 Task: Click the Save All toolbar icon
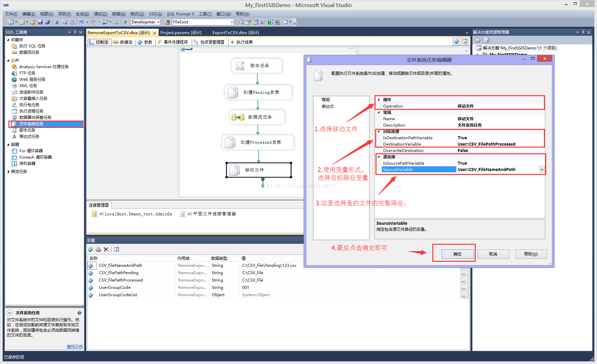[47, 22]
